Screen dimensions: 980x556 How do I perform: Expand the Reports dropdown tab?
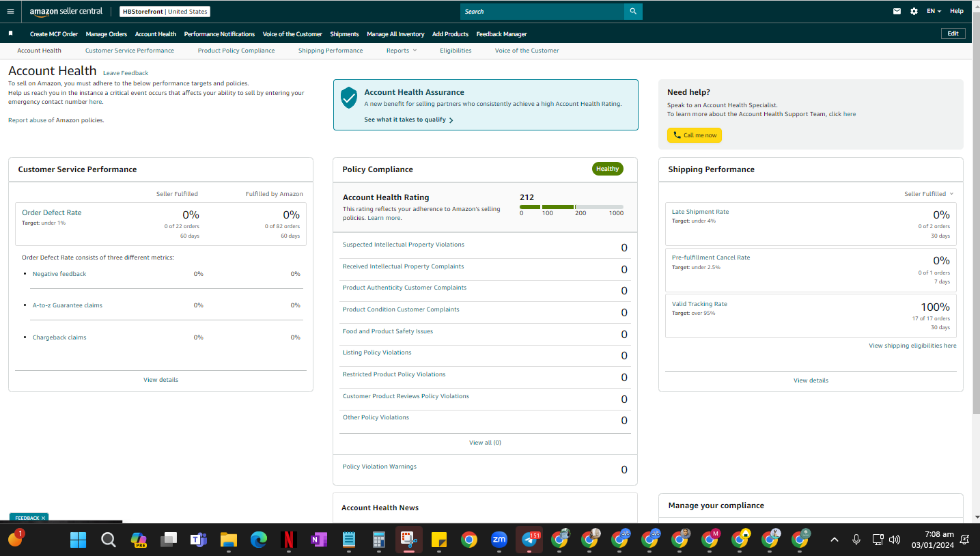(x=401, y=51)
